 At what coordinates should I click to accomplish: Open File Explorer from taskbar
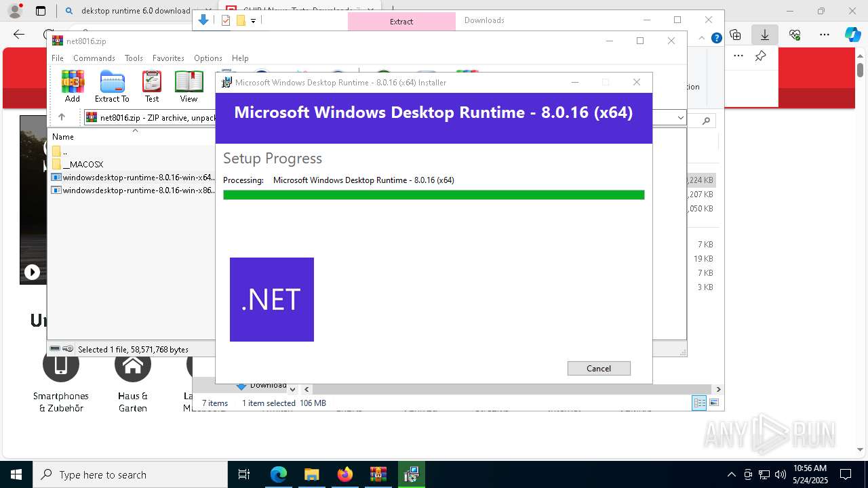[311, 474]
